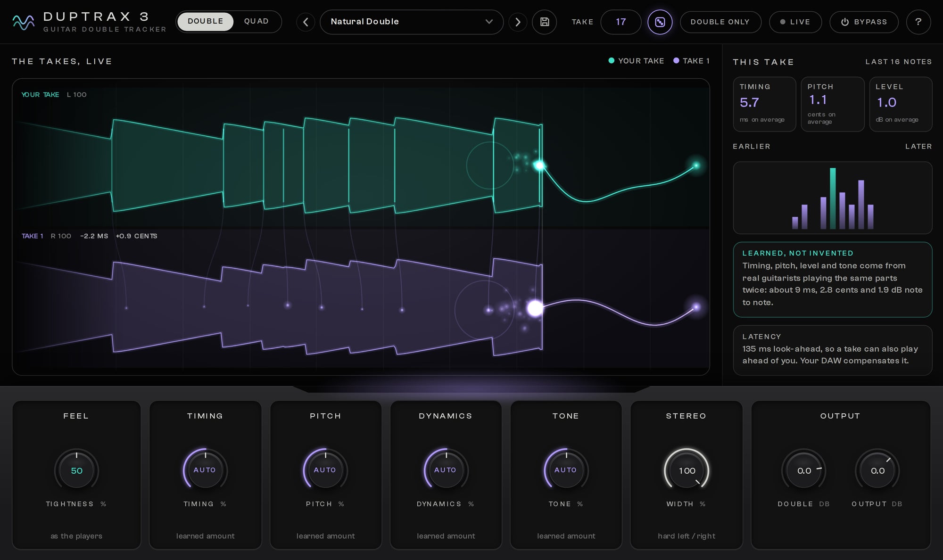
Task: Click the DupTrax wave logo icon
Action: tap(23, 22)
